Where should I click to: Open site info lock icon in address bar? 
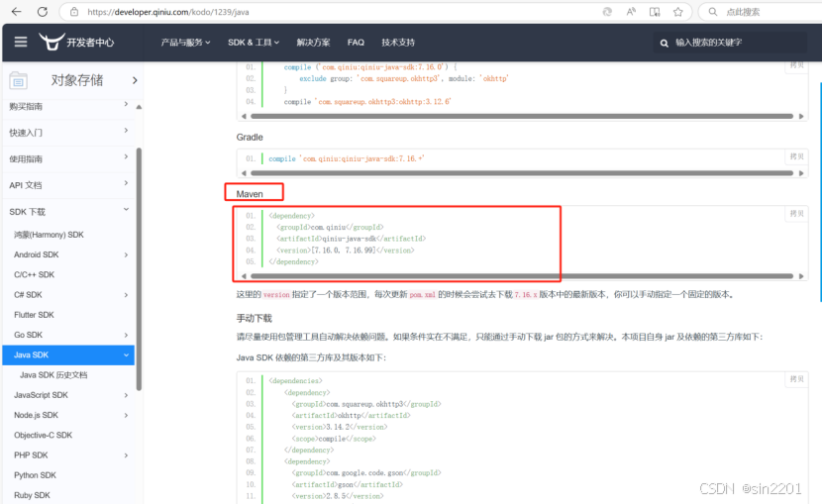coord(74,12)
